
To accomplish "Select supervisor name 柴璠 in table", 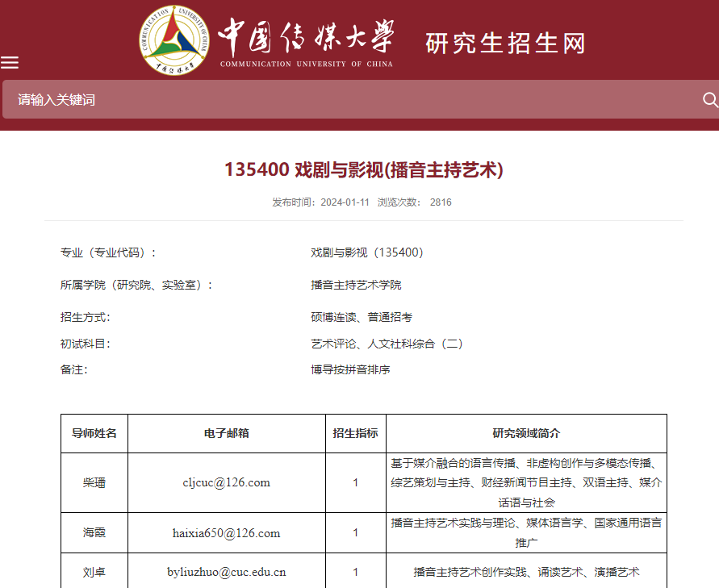I will pyautogui.click(x=94, y=482).
